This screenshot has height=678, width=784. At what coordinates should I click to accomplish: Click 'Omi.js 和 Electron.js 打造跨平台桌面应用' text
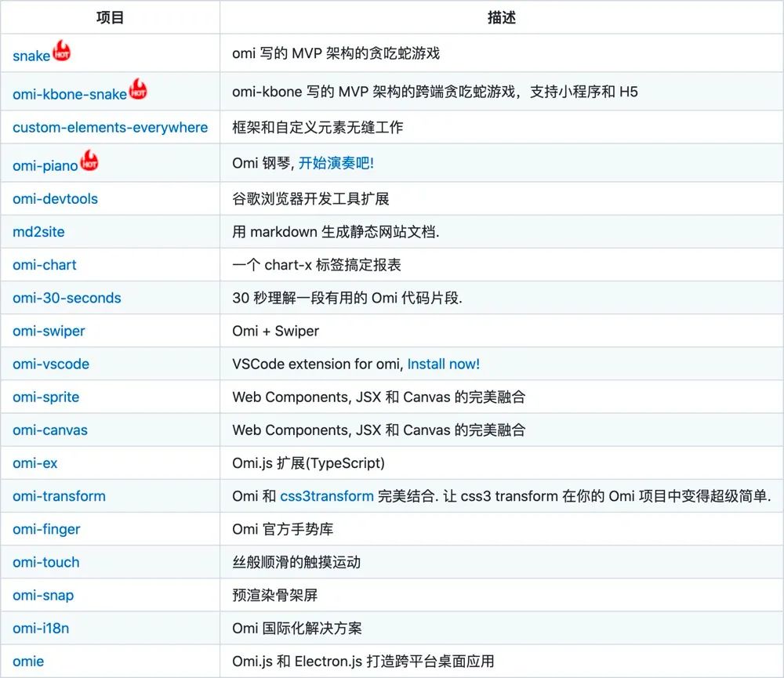click(x=364, y=661)
